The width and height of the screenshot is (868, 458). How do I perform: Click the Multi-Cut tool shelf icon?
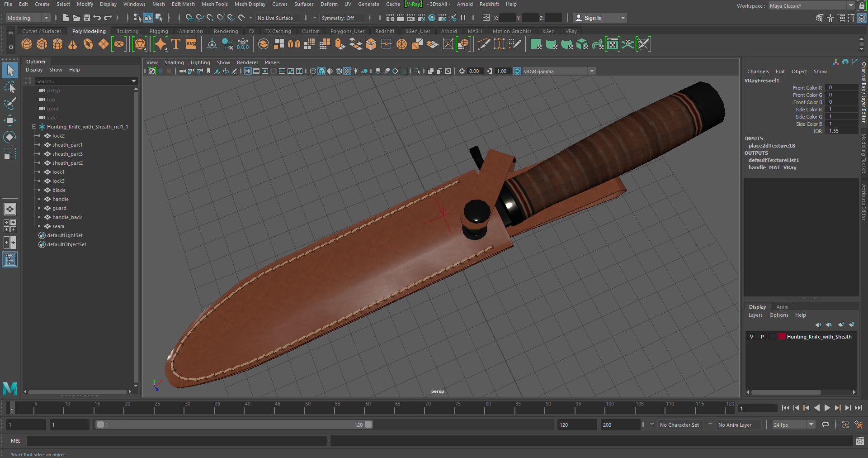(484, 44)
